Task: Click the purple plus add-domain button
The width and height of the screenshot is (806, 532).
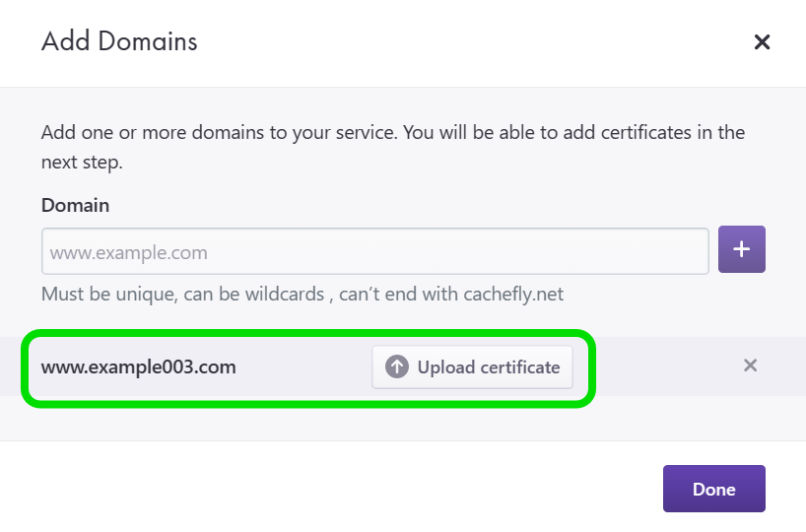Action: [742, 249]
